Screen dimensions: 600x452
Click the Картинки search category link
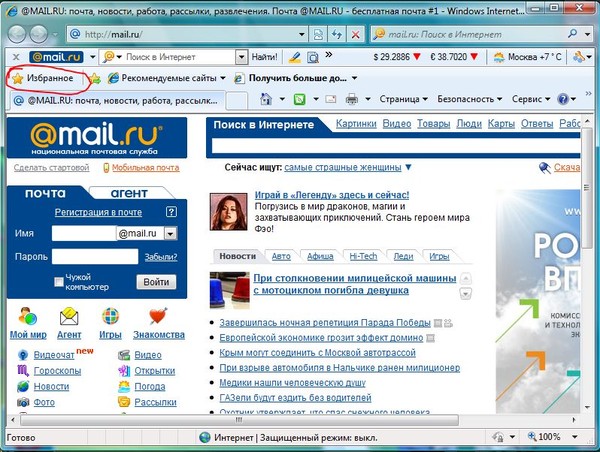356,124
